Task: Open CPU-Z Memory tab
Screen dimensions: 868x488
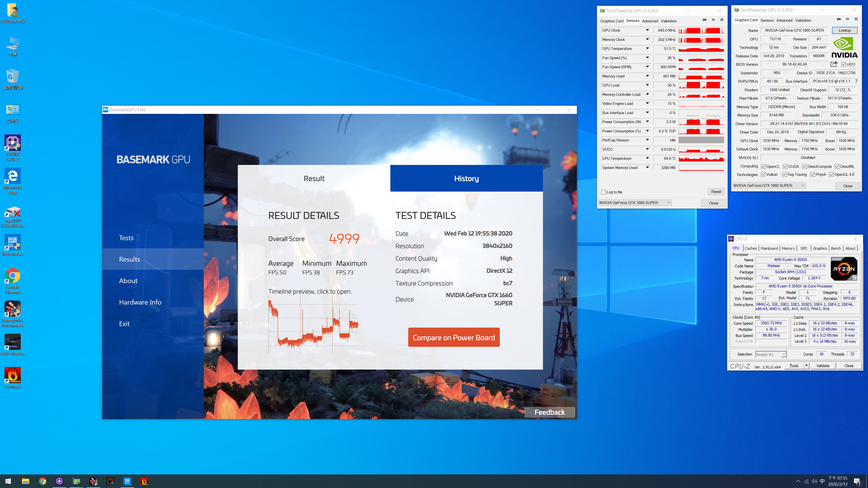Action: pyautogui.click(x=788, y=248)
